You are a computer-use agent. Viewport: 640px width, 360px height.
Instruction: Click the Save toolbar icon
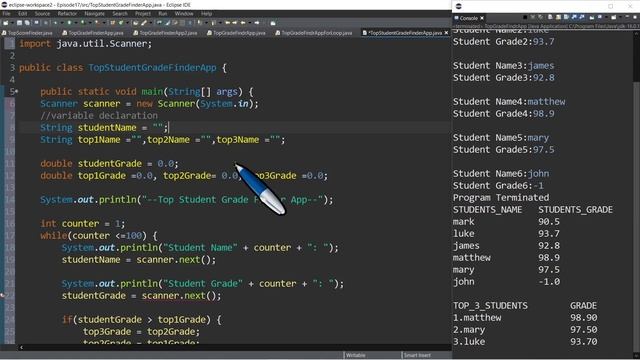(19, 23)
